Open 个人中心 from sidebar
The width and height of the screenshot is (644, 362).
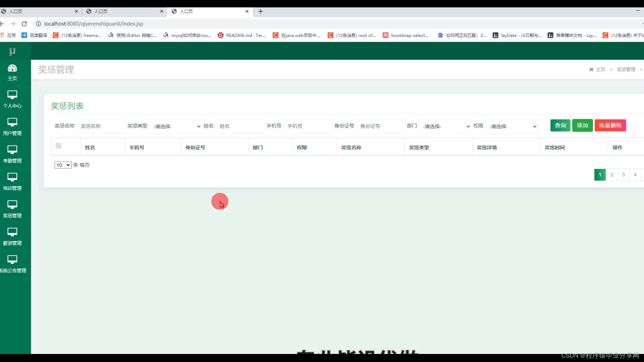(12, 95)
